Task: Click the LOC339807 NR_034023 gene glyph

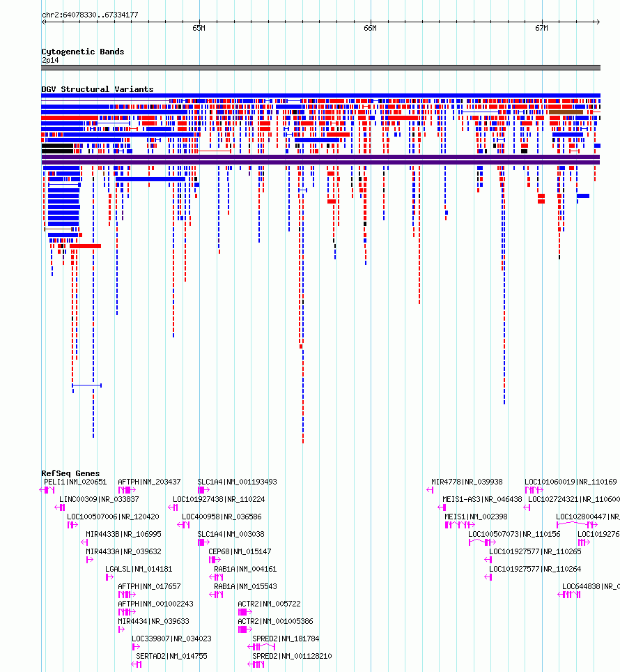Action: point(136,647)
